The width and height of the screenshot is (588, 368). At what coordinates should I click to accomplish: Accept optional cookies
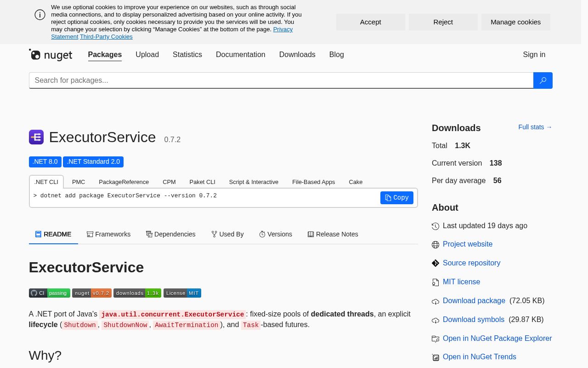[x=371, y=22]
